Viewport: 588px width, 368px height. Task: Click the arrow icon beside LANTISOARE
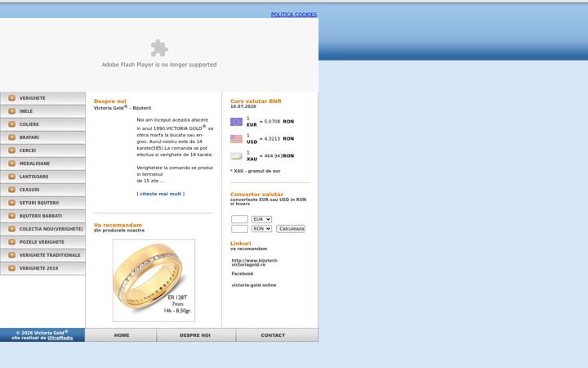click(x=11, y=177)
